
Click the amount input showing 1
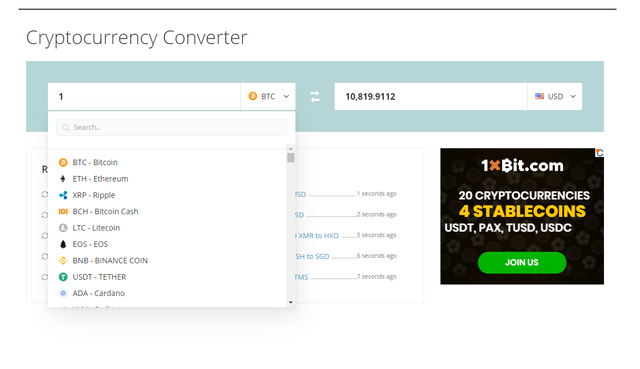144,96
